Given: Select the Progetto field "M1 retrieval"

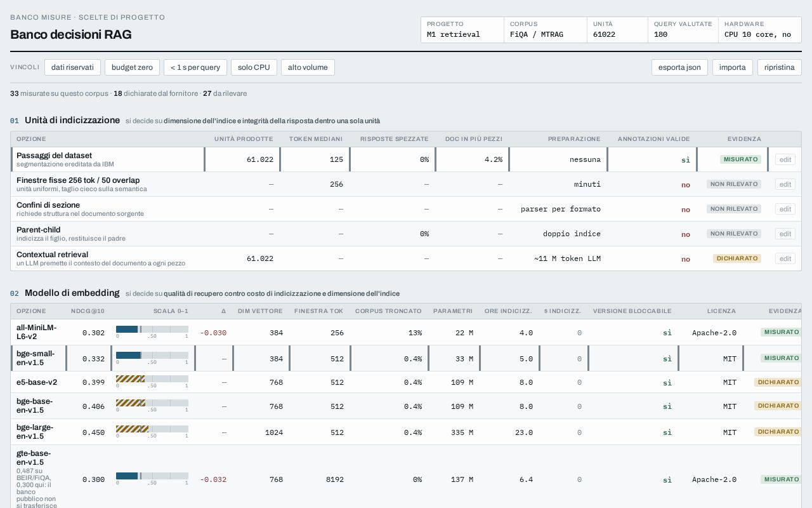Looking at the screenshot, I should (462, 30).
